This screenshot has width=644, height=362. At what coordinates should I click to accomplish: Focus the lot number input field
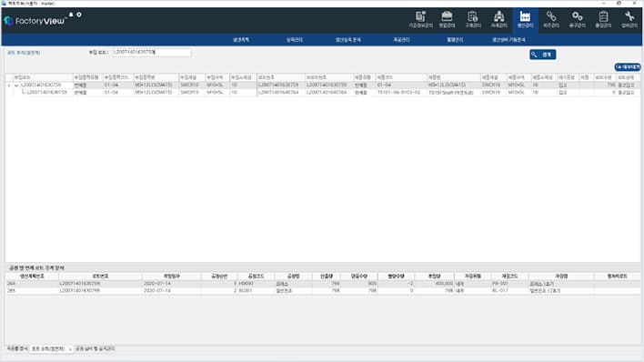[x=151, y=53]
